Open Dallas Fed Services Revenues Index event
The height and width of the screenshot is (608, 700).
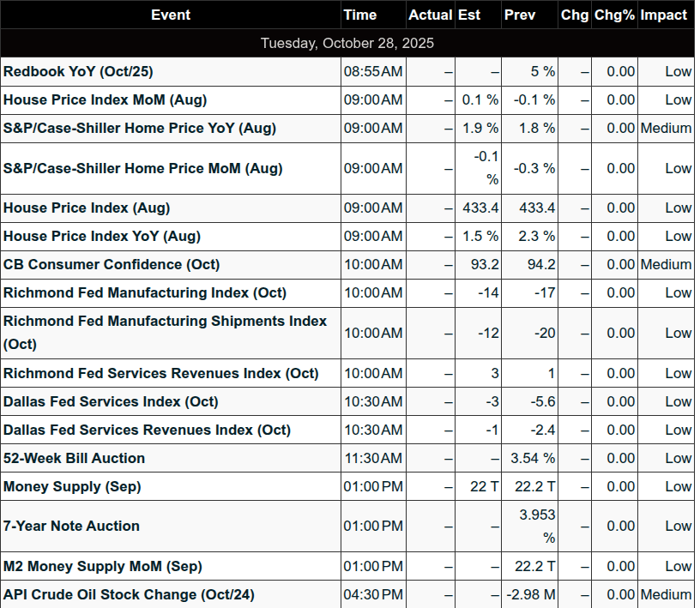[147, 430]
